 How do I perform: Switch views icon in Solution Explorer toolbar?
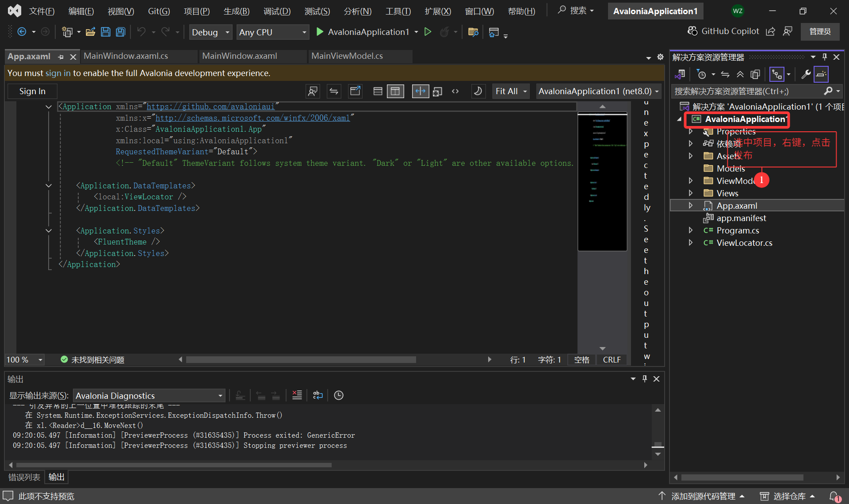(680, 74)
